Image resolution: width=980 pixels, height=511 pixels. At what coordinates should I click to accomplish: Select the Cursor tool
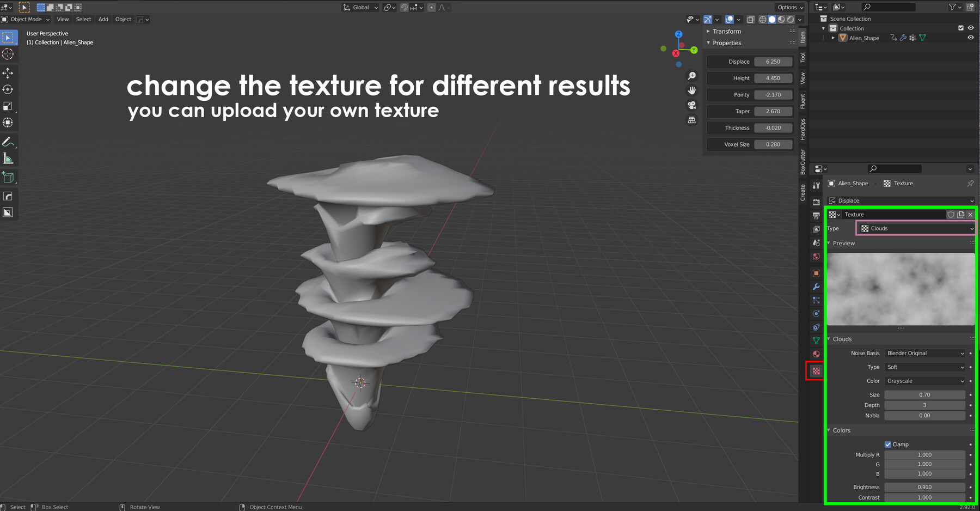coord(8,54)
